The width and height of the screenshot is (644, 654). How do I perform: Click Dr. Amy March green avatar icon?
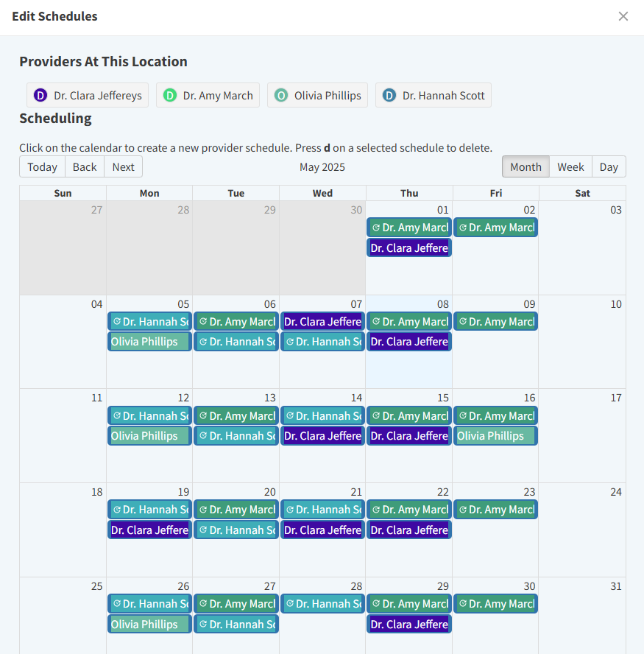click(x=169, y=95)
